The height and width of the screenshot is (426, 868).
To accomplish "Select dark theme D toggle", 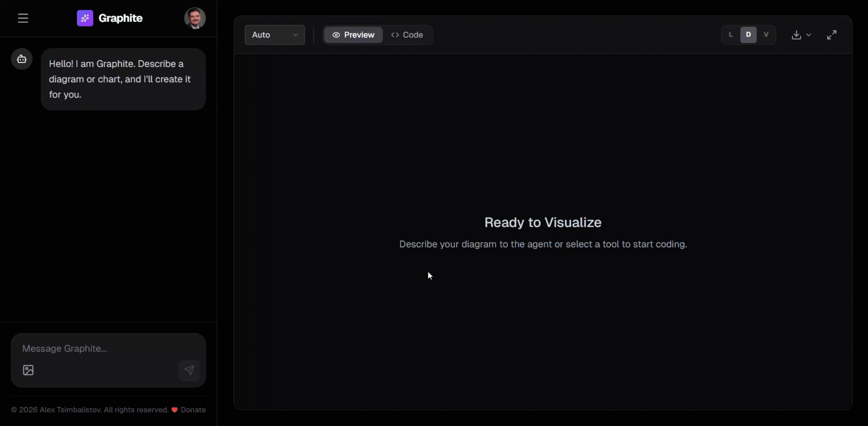I will click(748, 35).
